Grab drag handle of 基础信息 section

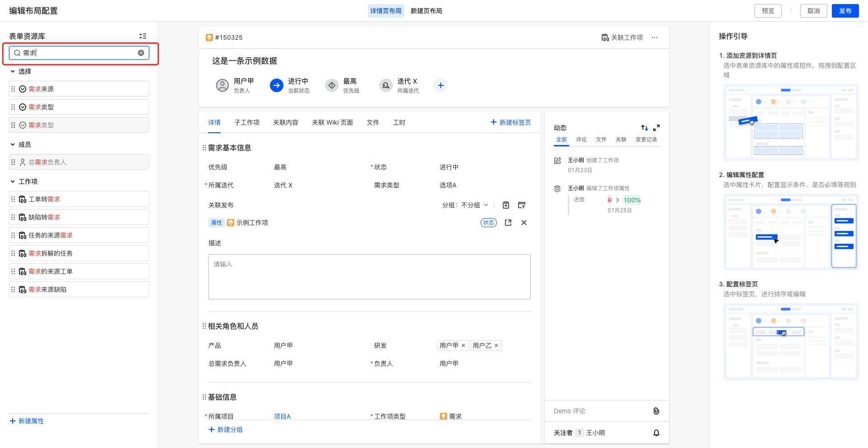pyautogui.click(x=204, y=397)
